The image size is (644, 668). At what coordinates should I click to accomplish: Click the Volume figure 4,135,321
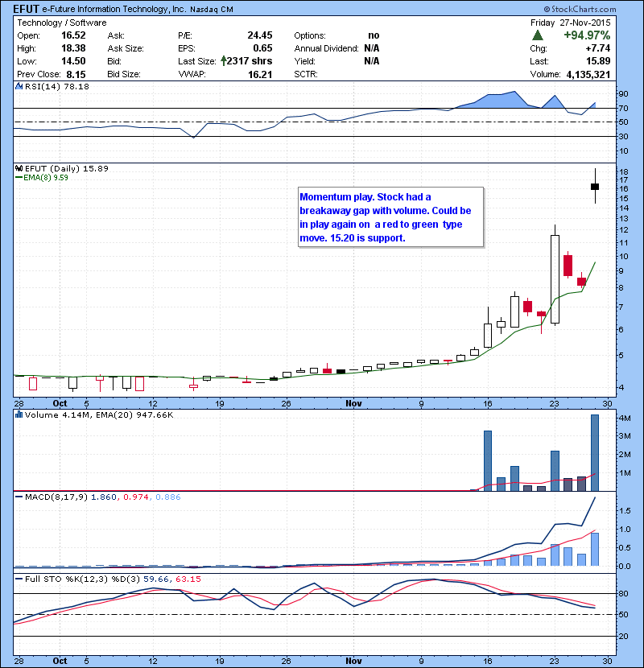[588, 74]
